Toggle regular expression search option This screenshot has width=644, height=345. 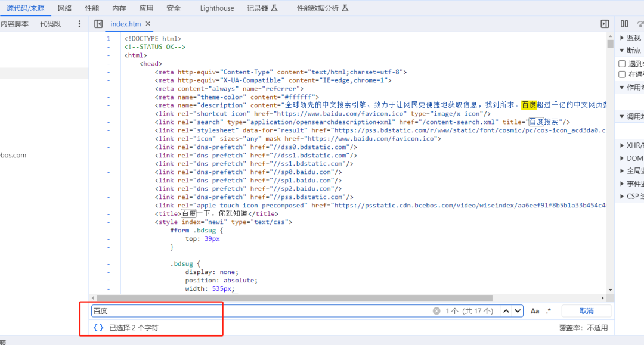pos(549,311)
